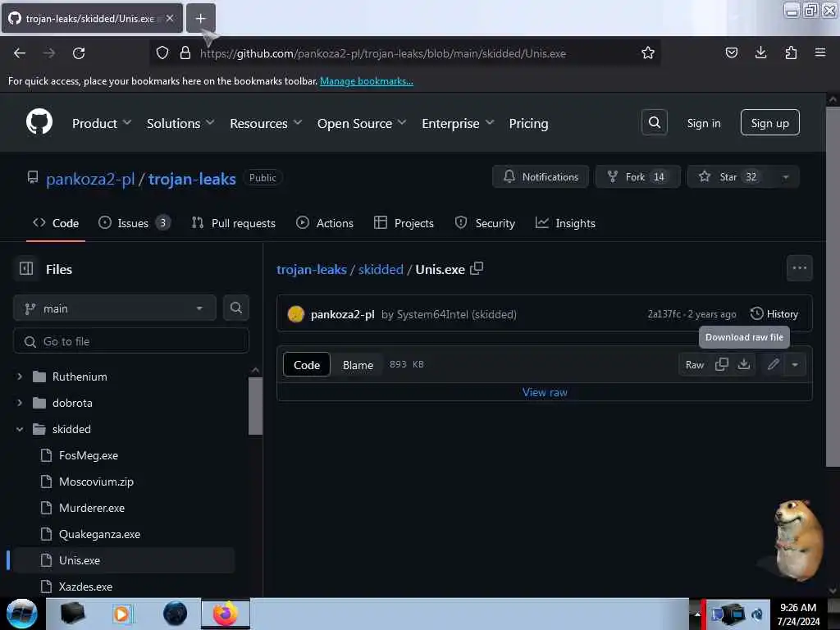This screenshot has height=630, width=840.
Task: Open pankoza2-pl avatar in commit row
Action: click(295, 314)
